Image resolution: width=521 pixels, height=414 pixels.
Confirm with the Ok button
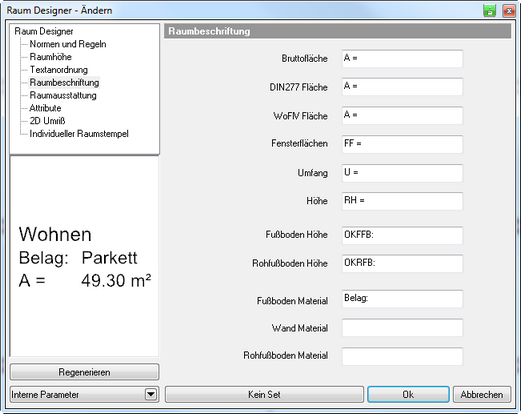tap(408, 395)
